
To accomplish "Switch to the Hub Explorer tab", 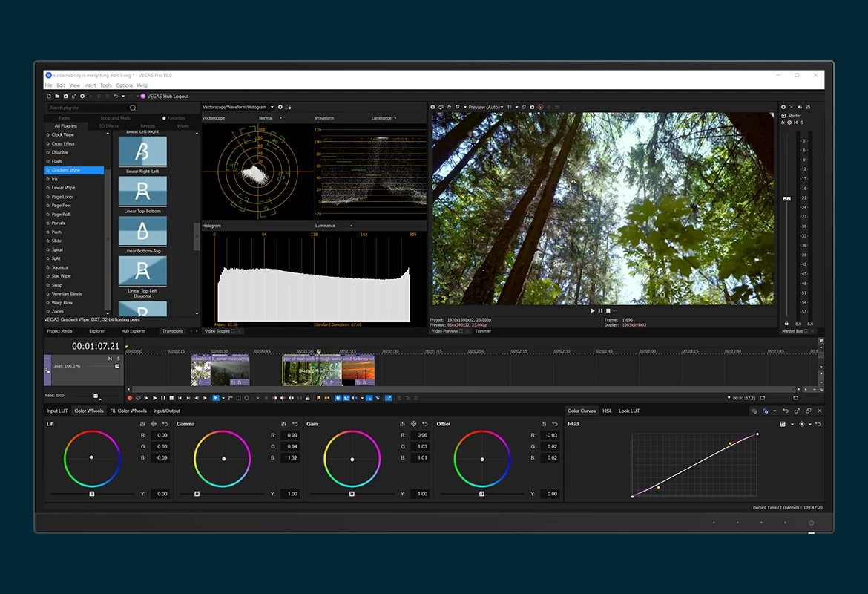I will [134, 331].
